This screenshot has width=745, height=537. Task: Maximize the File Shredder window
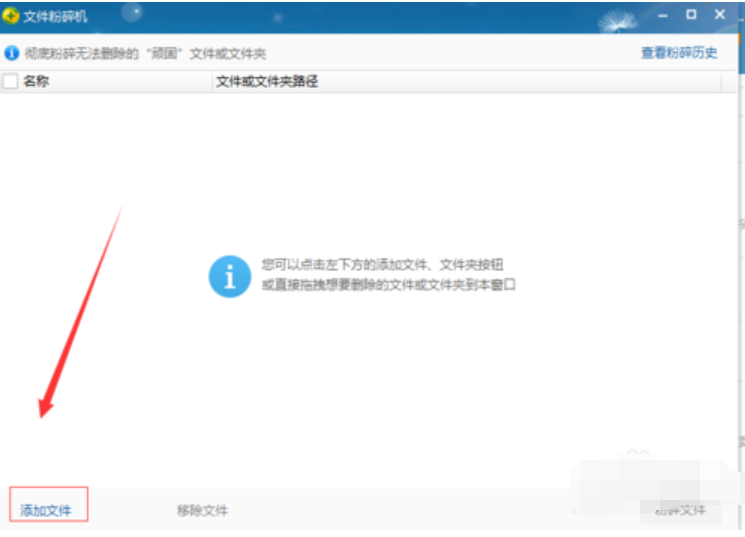[691, 16]
